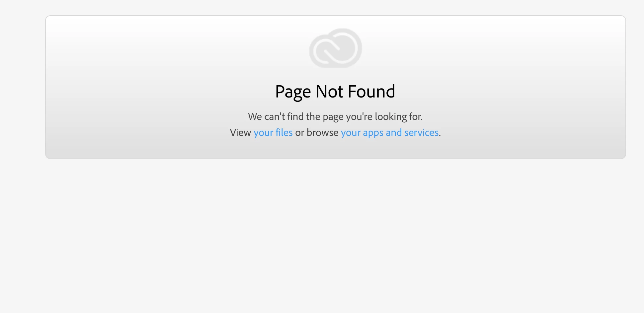The height and width of the screenshot is (313, 644).
Task: Click the word 'your' in the files link
Action: pyautogui.click(x=263, y=133)
